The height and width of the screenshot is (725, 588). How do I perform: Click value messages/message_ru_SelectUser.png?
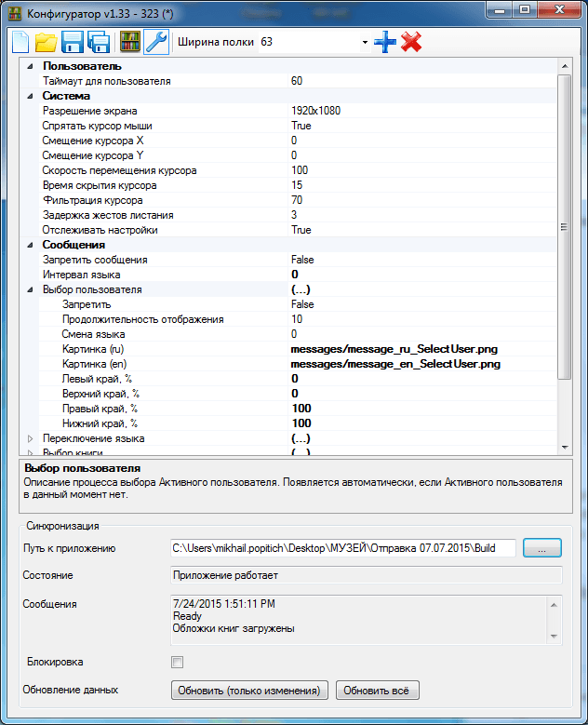(394, 349)
